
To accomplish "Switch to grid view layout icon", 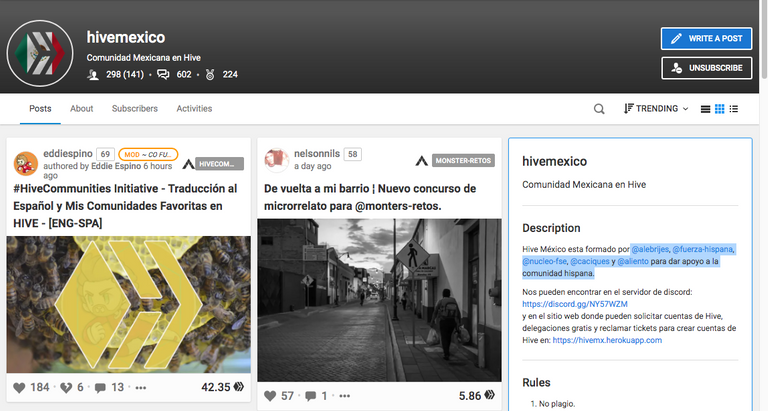I will tap(720, 109).
